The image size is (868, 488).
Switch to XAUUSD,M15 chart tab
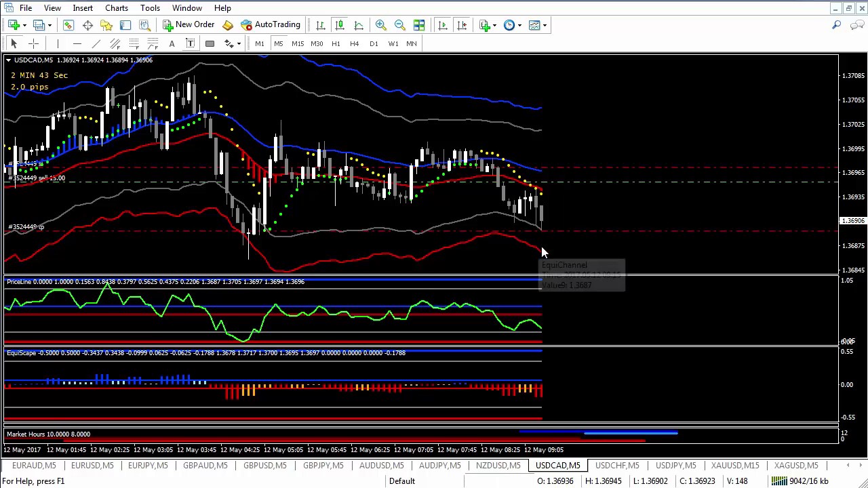click(x=735, y=466)
